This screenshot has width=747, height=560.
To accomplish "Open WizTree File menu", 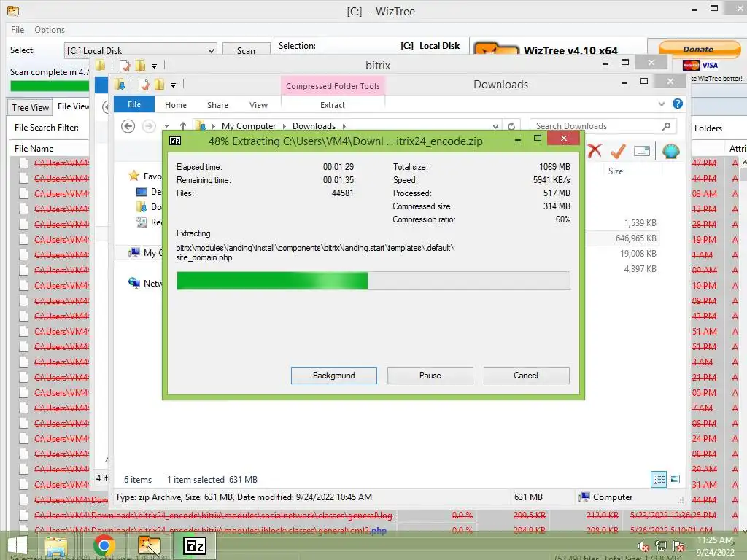I will click(18, 29).
